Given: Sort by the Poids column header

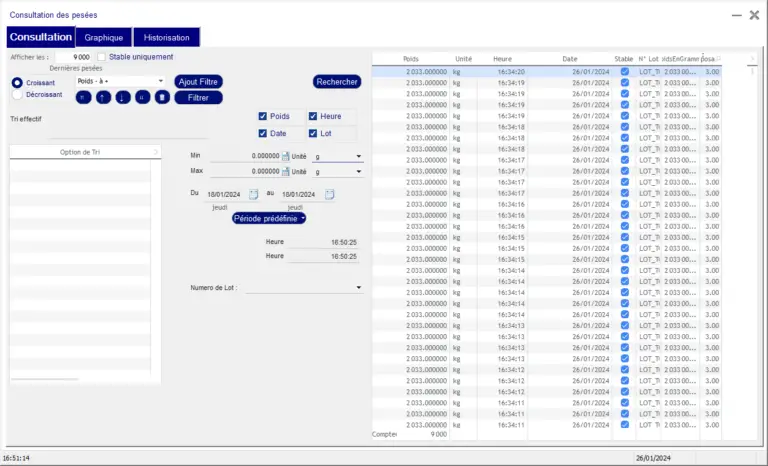Looking at the screenshot, I should pos(411,59).
